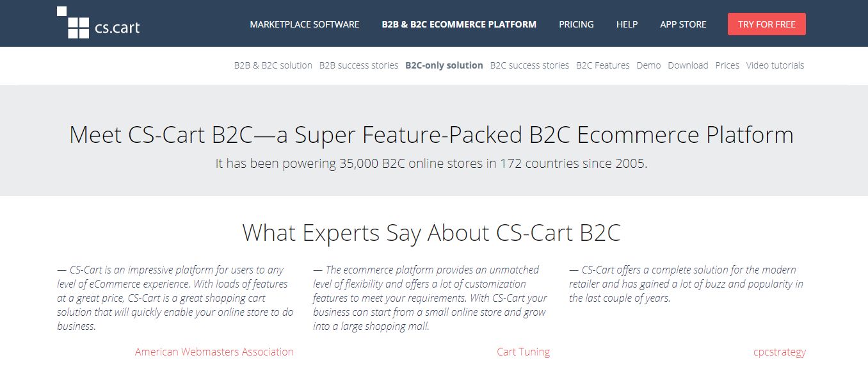Open B2B & B2C solution subpage
This screenshot has width=868, height=392.
point(273,65)
